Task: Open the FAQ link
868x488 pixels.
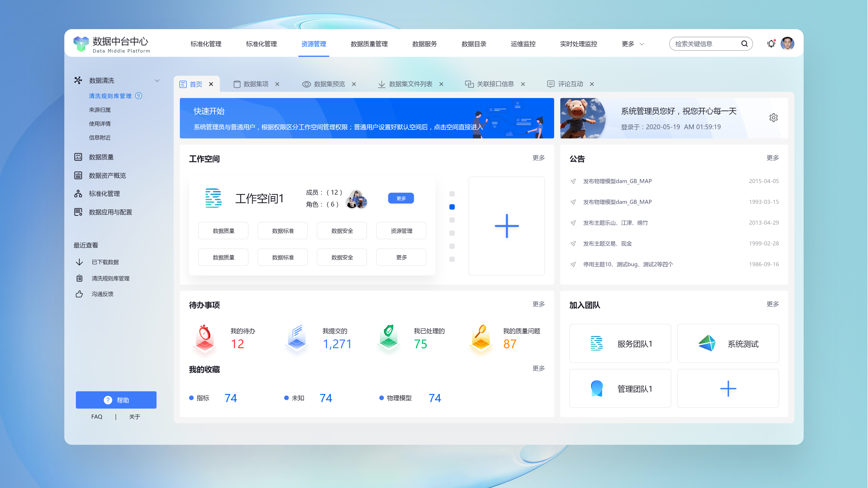Action: click(97, 417)
